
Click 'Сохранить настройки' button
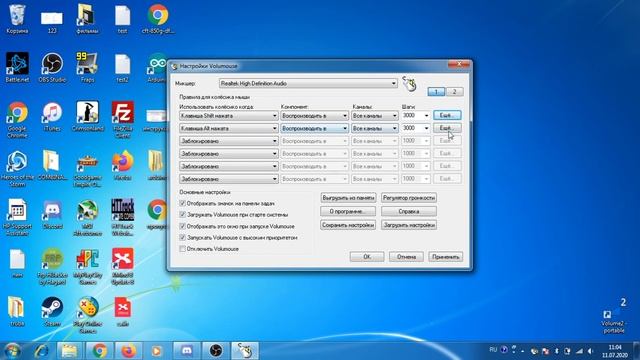pos(348,225)
